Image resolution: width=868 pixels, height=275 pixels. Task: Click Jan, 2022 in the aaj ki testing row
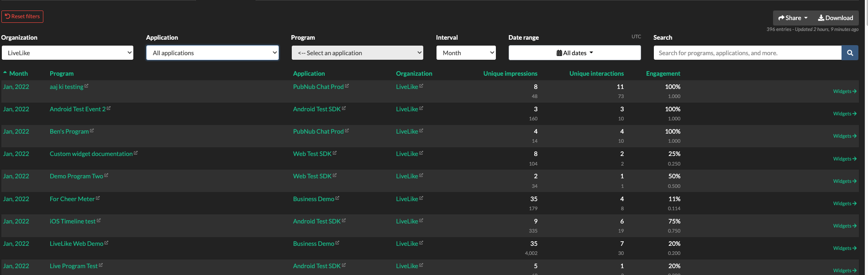point(16,87)
